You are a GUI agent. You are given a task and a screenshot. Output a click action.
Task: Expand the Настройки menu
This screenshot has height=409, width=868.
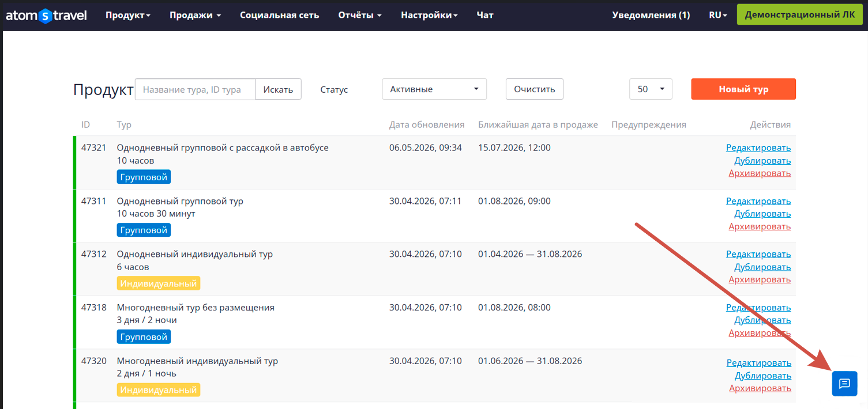(x=429, y=16)
